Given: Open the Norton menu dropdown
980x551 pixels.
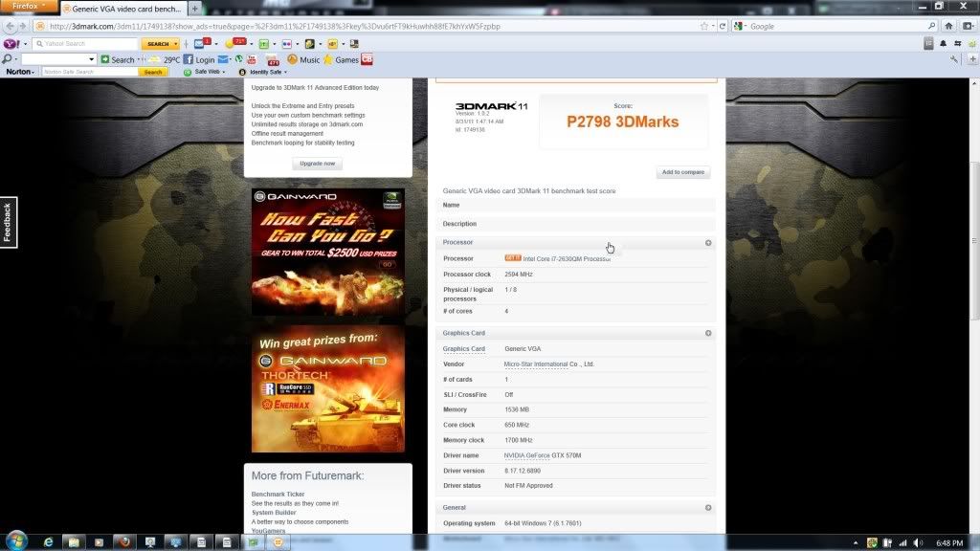Looking at the screenshot, I should coord(20,72).
